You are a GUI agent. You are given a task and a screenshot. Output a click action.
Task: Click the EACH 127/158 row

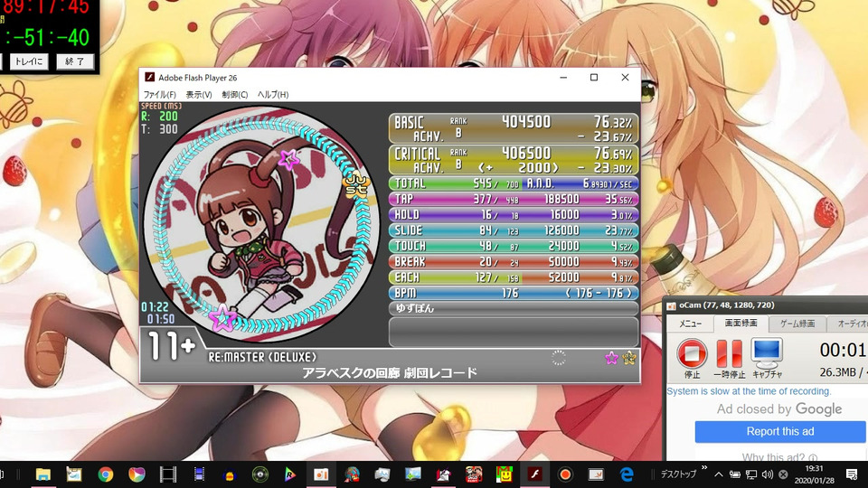pyautogui.click(x=514, y=277)
